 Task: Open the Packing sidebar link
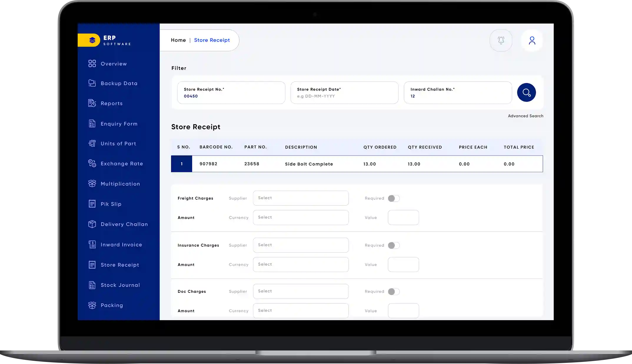coord(112,305)
